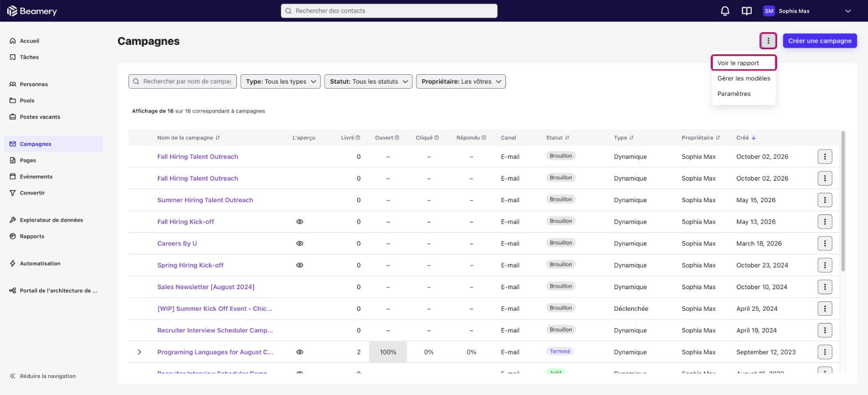
Task: Open row menu for Careers By U
Action: pos(825,243)
